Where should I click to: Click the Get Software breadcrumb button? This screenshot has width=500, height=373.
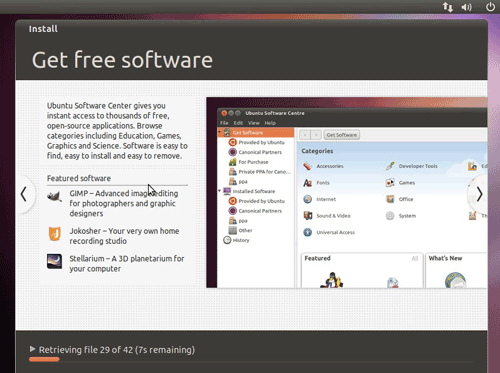[342, 135]
